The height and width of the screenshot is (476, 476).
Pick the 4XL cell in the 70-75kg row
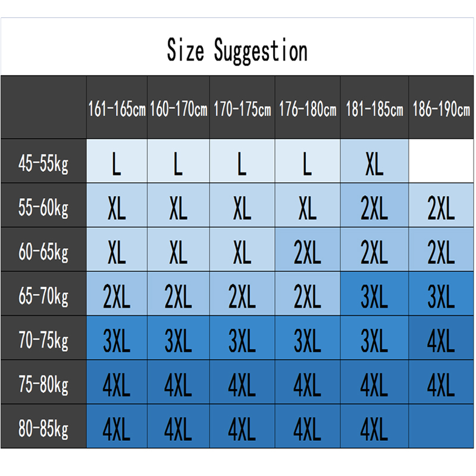coord(441,340)
